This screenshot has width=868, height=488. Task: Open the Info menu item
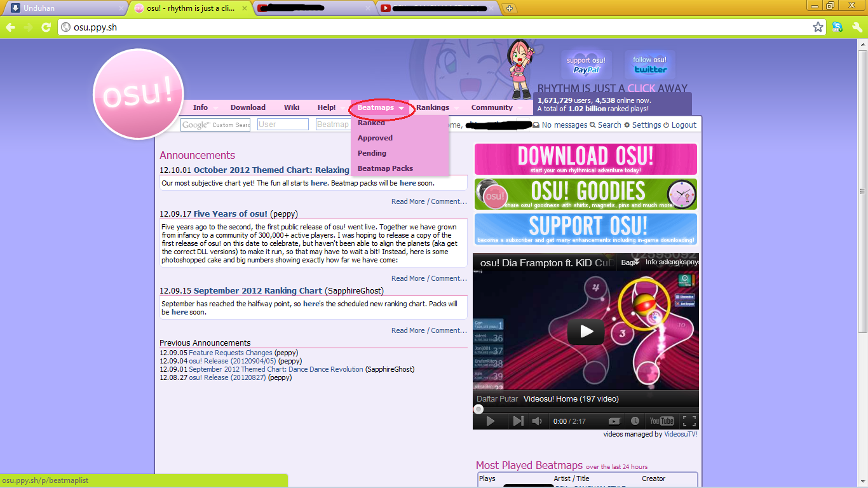click(x=200, y=107)
